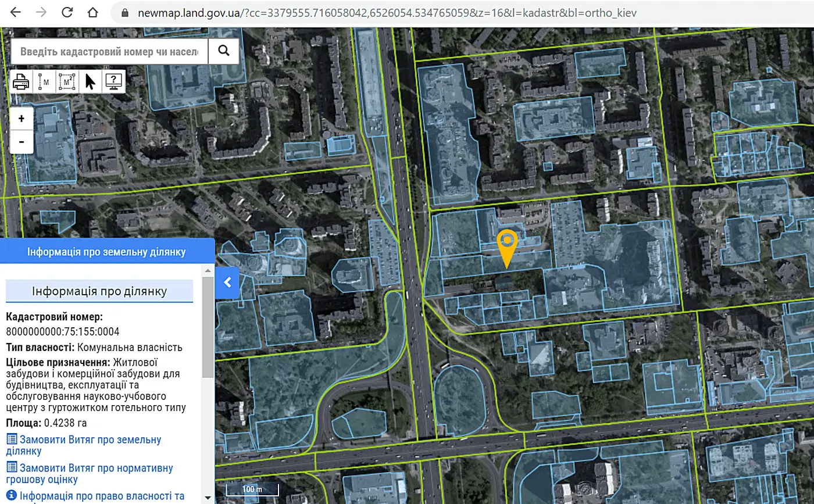Image resolution: width=814 pixels, height=504 pixels.
Task: Open Інформація про право власності link
Action: pos(95,496)
